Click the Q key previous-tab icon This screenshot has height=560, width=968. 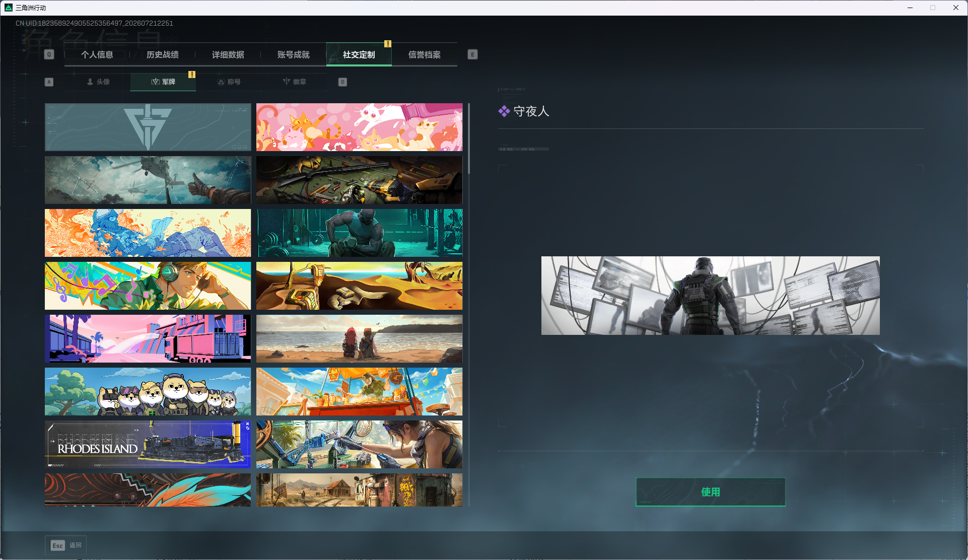click(49, 54)
